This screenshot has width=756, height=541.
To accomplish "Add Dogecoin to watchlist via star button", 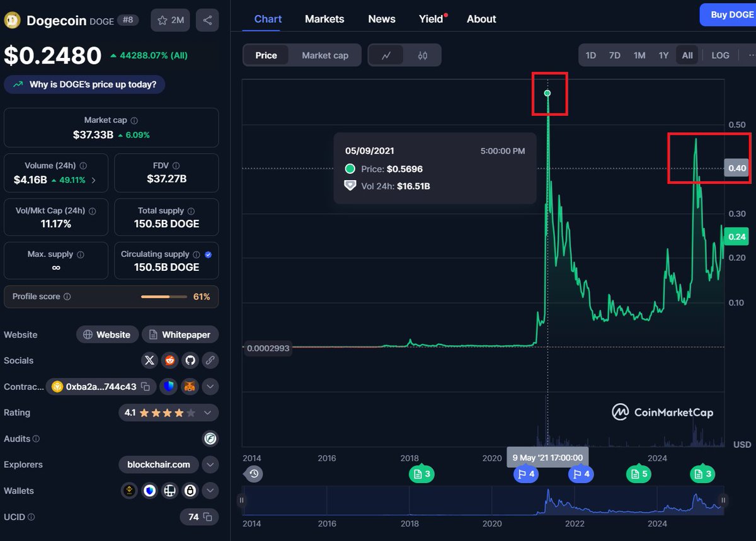I will (170, 20).
